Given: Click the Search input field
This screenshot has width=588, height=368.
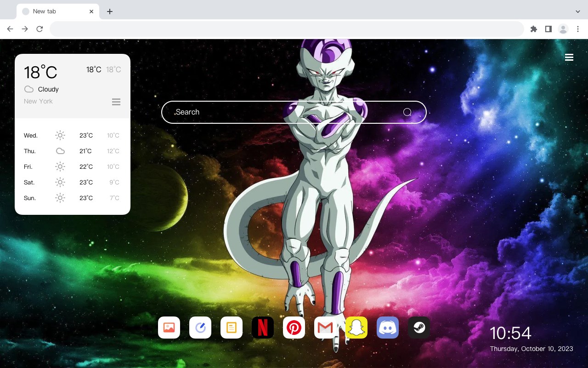Looking at the screenshot, I should point(294,112).
